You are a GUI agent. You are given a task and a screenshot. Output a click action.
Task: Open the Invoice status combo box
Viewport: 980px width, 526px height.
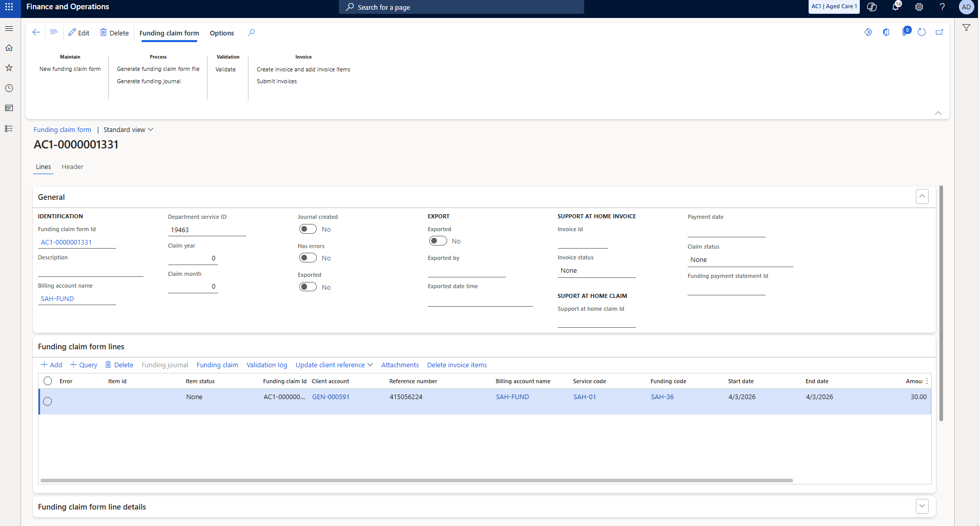click(x=597, y=271)
